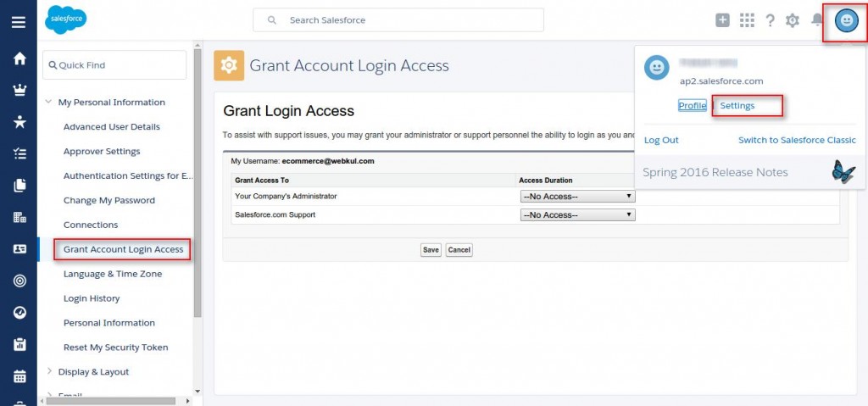This screenshot has width=868, height=406.
Task: Open Spring 2016 Release Notes
Action: [715, 172]
